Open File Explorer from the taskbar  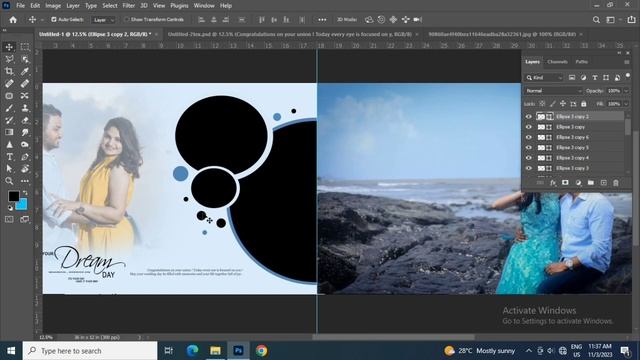[x=215, y=351]
